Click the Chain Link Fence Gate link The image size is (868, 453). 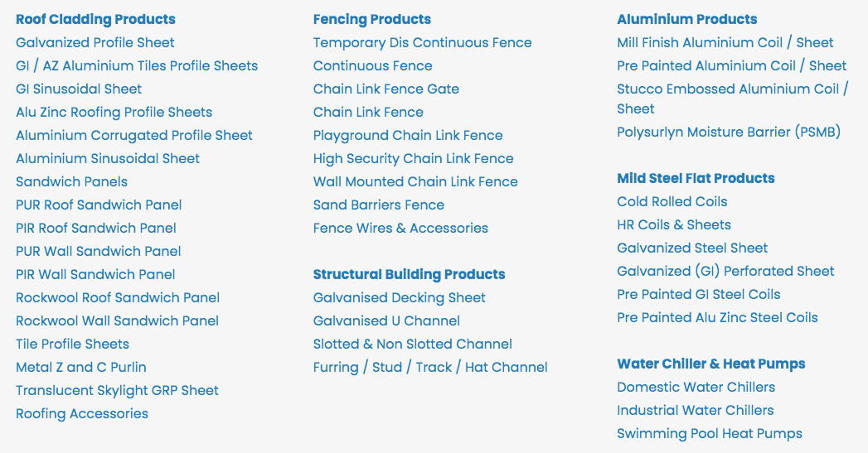click(x=386, y=89)
